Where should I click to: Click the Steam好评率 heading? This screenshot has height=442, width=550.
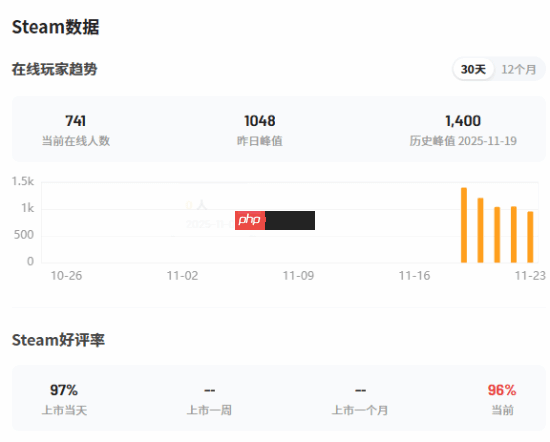pyautogui.click(x=58, y=340)
